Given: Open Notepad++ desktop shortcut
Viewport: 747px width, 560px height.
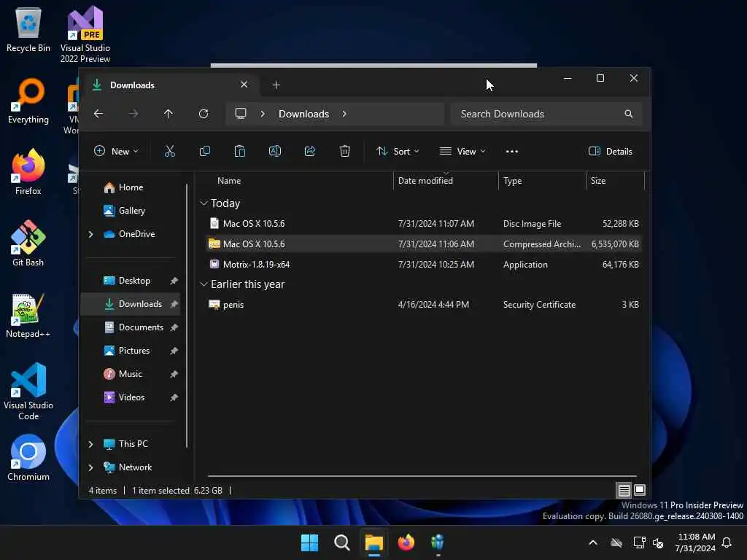Looking at the screenshot, I should tap(28, 315).
